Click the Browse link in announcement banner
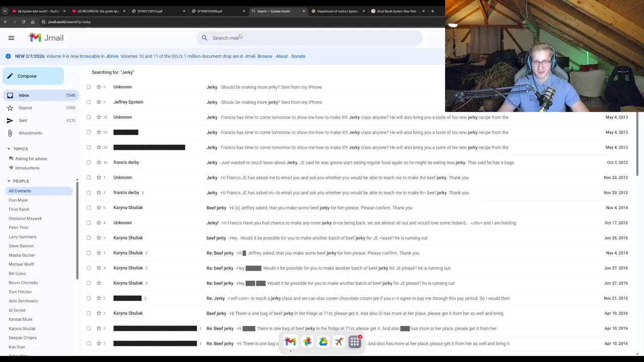Viewport: 644px width, 362px height. pos(265,56)
